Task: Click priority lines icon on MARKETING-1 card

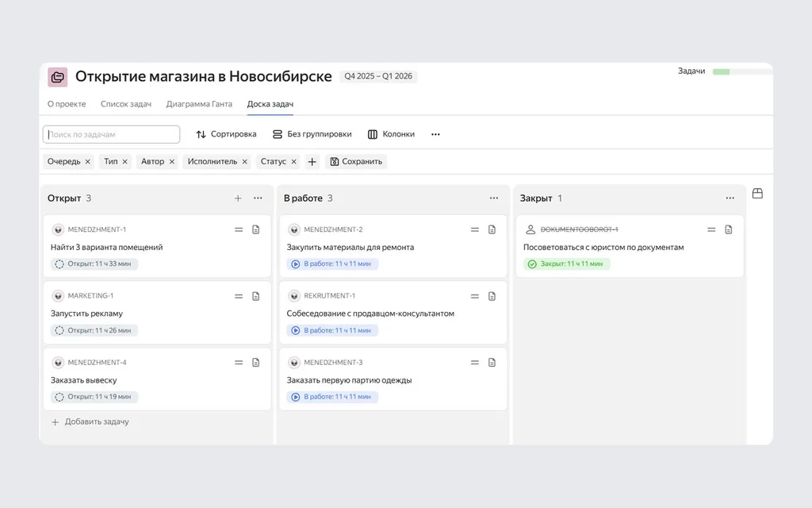Action: click(x=239, y=296)
